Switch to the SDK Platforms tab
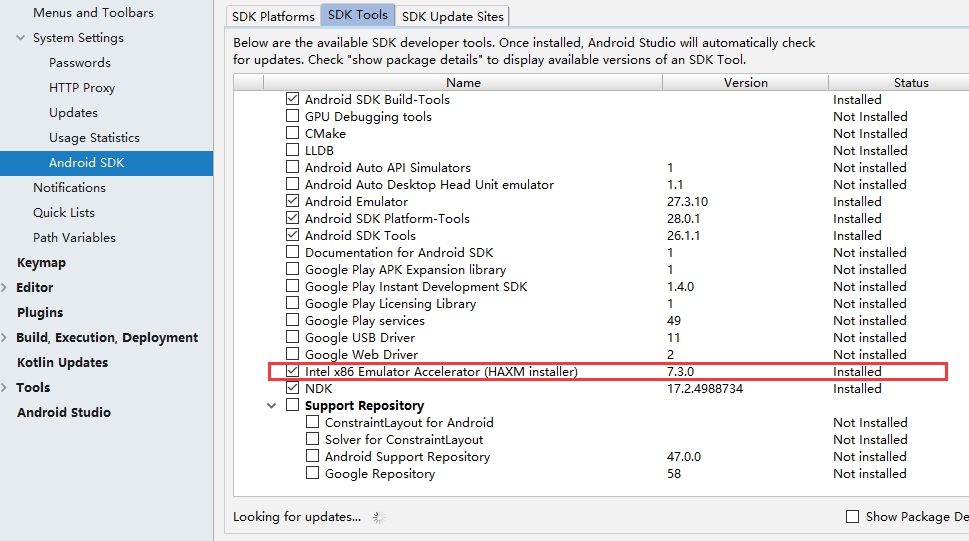 click(x=273, y=17)
